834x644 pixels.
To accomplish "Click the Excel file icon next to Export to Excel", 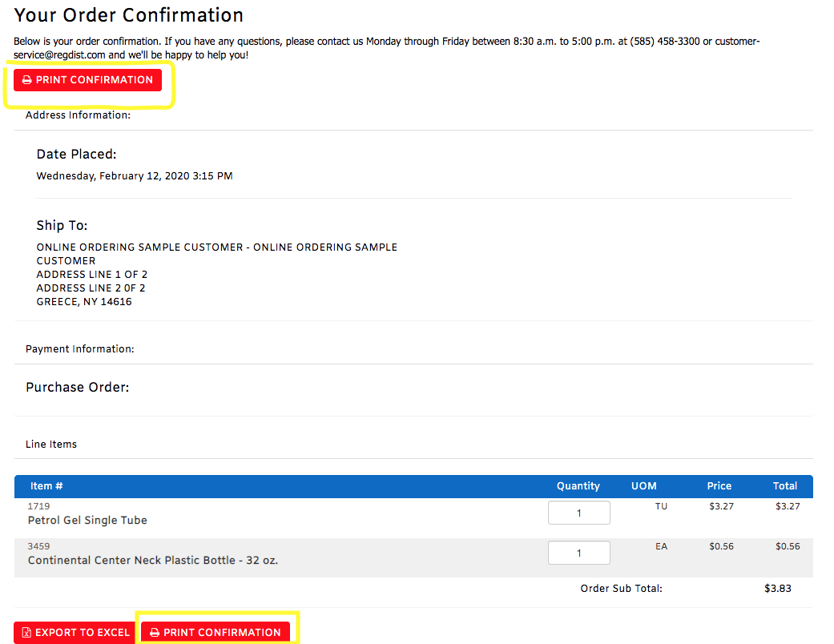I will [25, 632].
